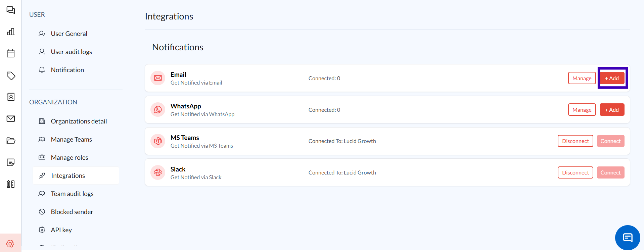Click the Blocked sender prohibited icon

pos(42,212)
